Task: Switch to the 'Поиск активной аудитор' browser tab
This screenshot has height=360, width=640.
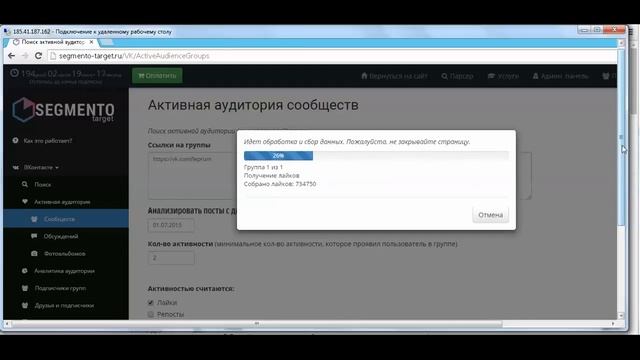Action: 51,42
